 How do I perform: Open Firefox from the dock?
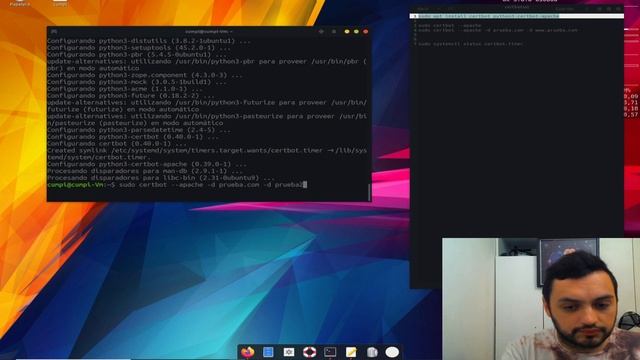247,352
